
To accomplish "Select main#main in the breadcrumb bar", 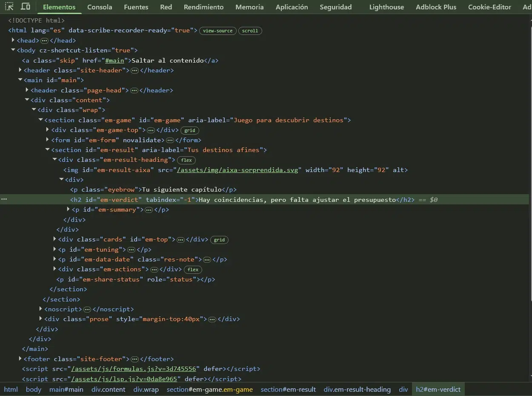I will 66,389.
